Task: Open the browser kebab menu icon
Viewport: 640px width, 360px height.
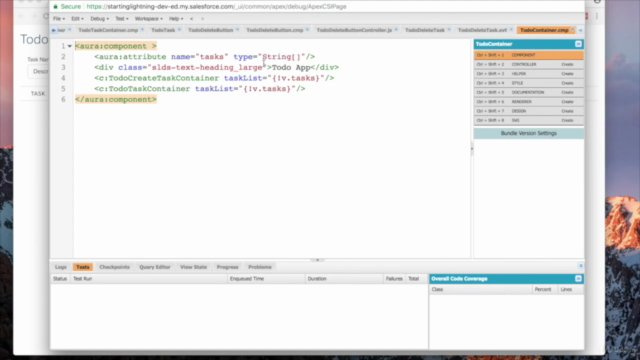Action: pyautogui.click(x=597, y=16)
